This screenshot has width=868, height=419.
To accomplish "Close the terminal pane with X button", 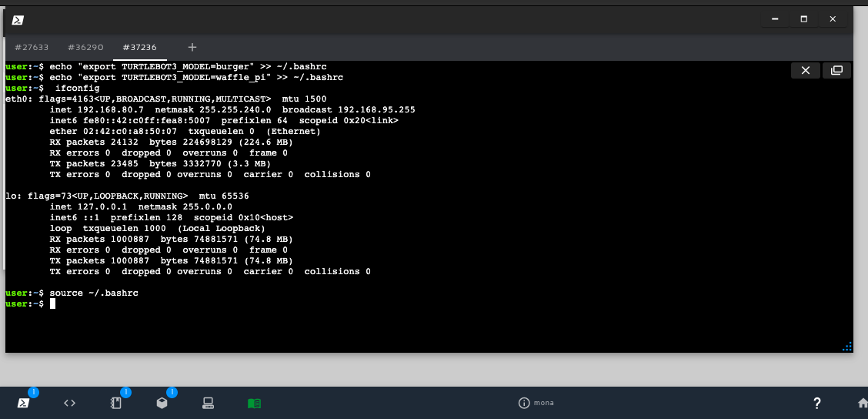I will point(806,70).
